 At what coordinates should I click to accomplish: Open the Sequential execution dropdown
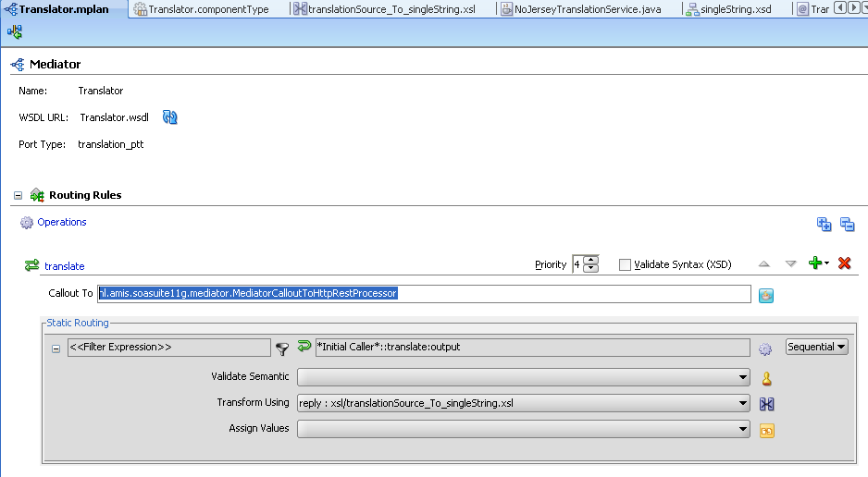coord(816,347)
